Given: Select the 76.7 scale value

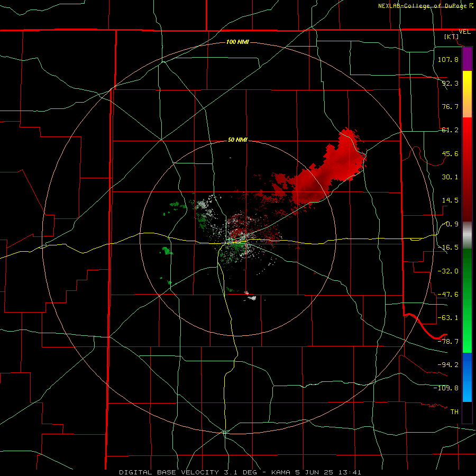Looking at the screenshot, I should pyautogui.click(x=450, y=106).
